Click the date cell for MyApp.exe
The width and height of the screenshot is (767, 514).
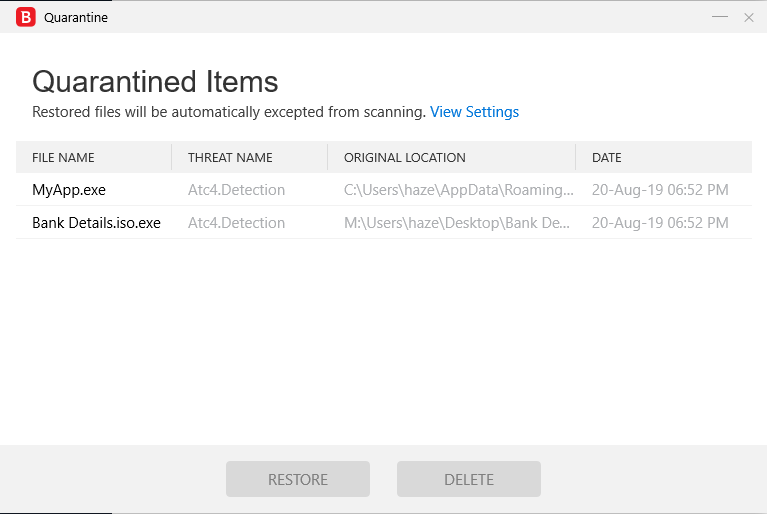point(660,190)
